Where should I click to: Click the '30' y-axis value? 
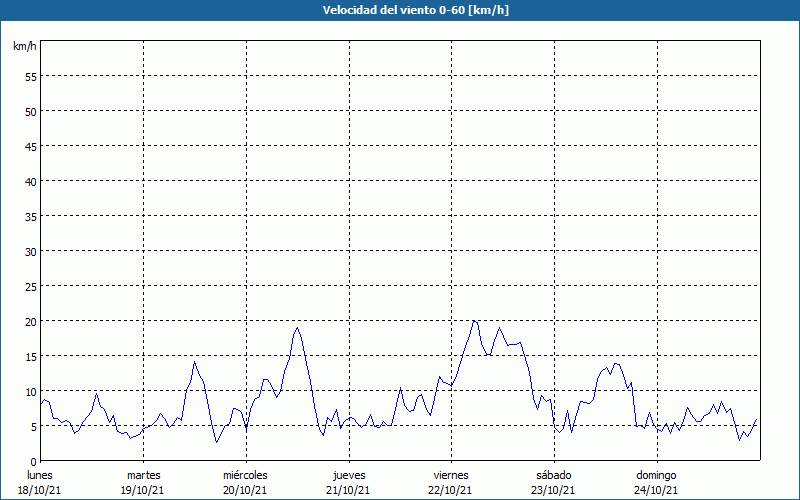pos(31,252)
